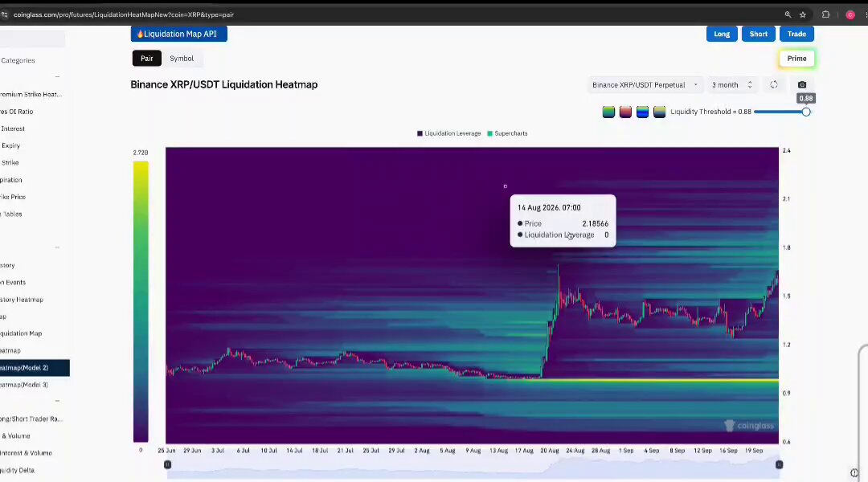Click the Liquidity Threshold = 0.88 label
Viewport: 868px width, 482px height.
coord(710,112)
